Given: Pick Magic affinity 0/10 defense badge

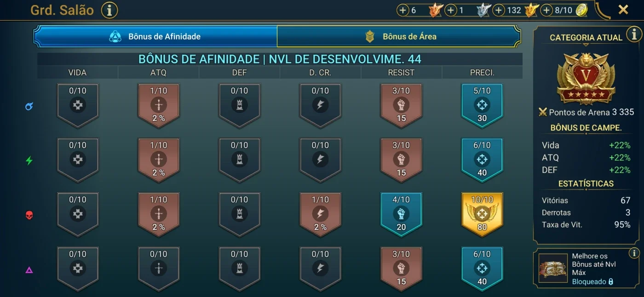Looking at the screenshot, I should pos(239,105).
